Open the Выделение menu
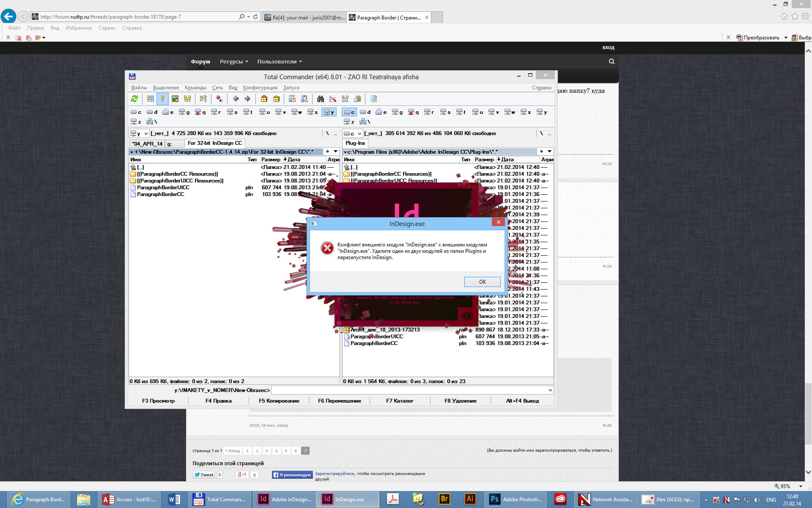 coord(166,88)
